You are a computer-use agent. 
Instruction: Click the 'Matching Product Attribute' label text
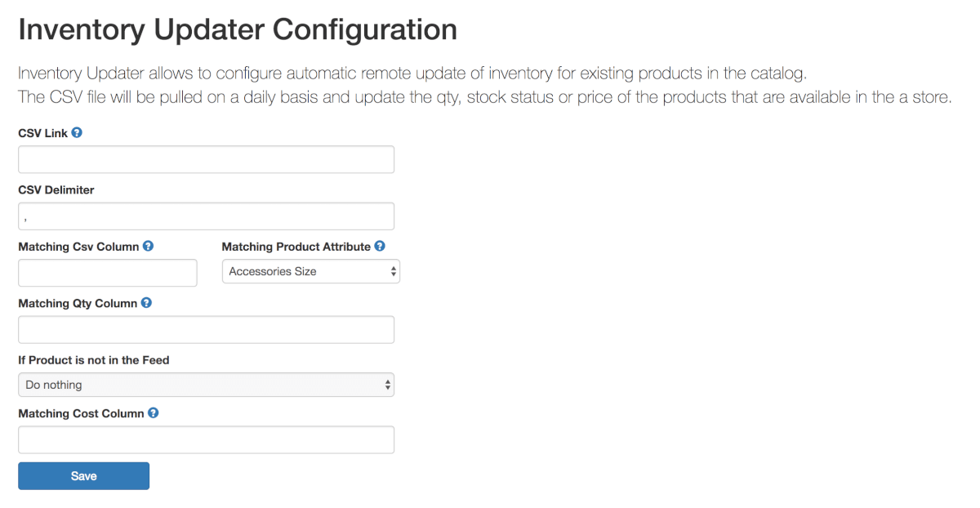coord(296,247)
